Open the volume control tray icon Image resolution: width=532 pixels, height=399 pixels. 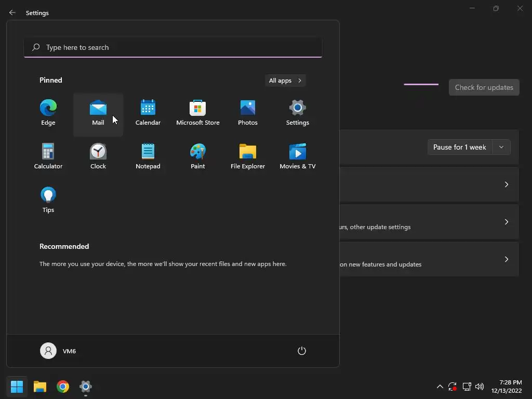click(x=480, y=387)
